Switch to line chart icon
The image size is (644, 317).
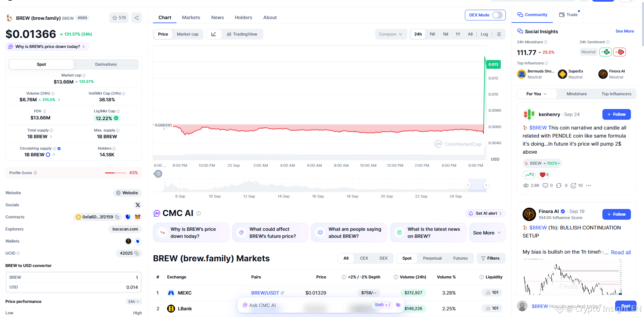coord(214,34)
